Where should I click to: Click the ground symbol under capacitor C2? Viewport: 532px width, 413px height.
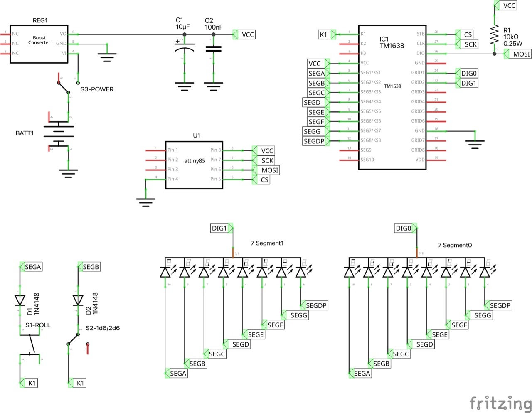214,86
